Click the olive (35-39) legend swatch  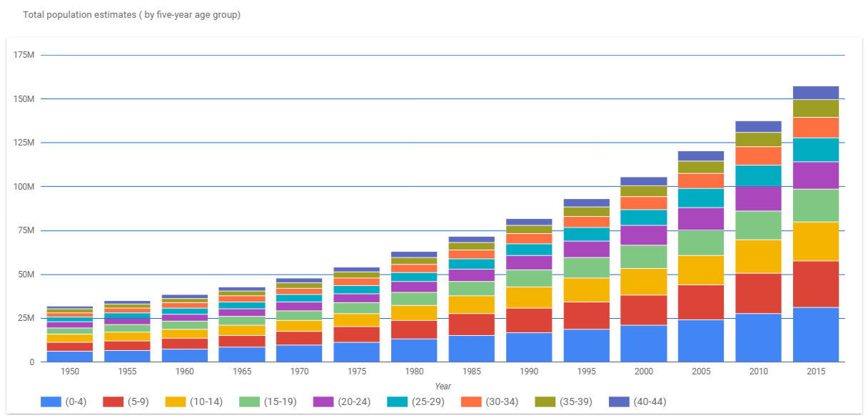545,401
